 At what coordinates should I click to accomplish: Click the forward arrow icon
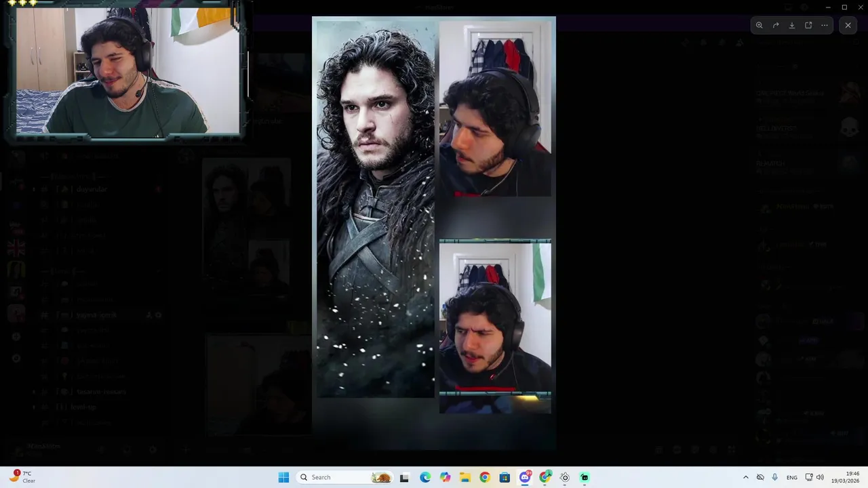[775, 25]
